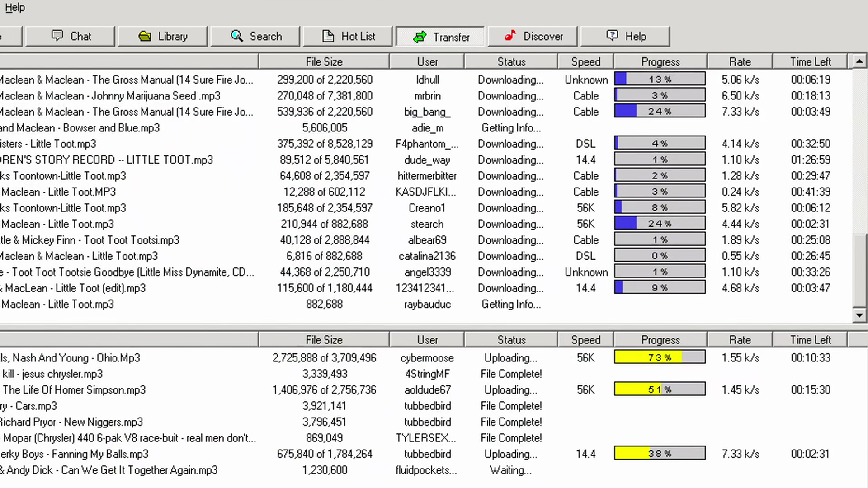The height and width of the screenshot is (488, 868).
Task: Select the Johnny Marijuana Seed download row
Action: click(425, 96)
